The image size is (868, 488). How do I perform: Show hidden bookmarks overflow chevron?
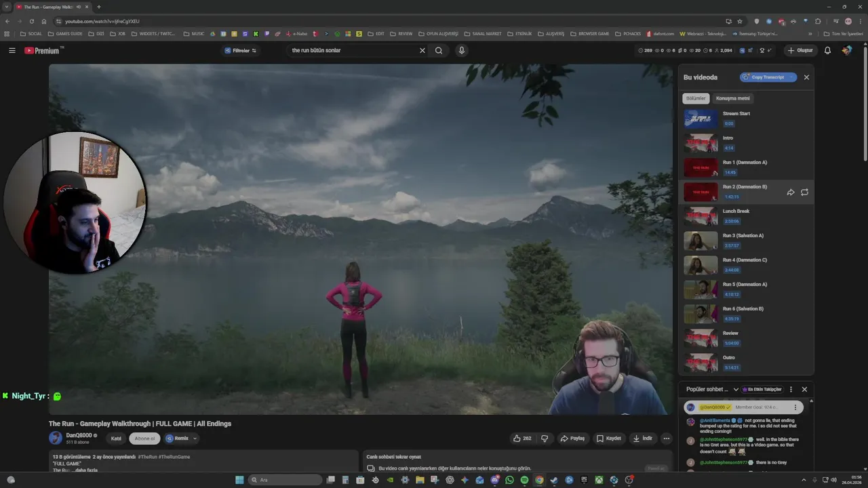click(810, 33)
